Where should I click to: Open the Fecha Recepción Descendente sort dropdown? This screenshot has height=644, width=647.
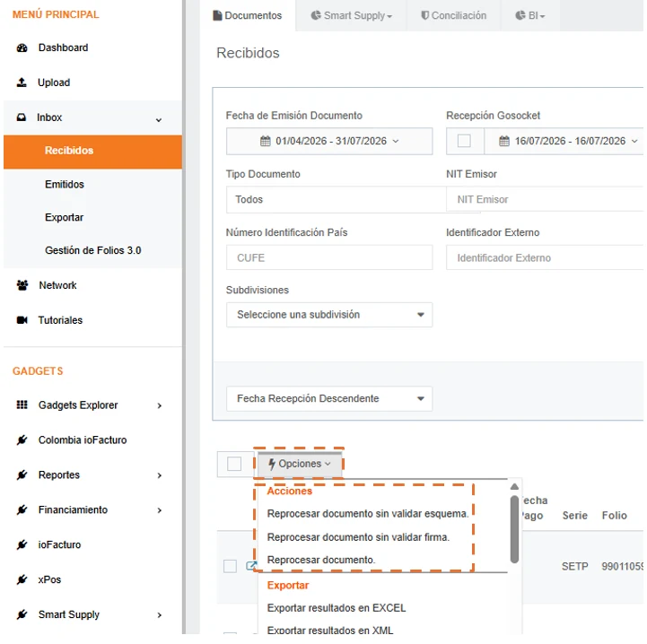click(x=329, y=398)
